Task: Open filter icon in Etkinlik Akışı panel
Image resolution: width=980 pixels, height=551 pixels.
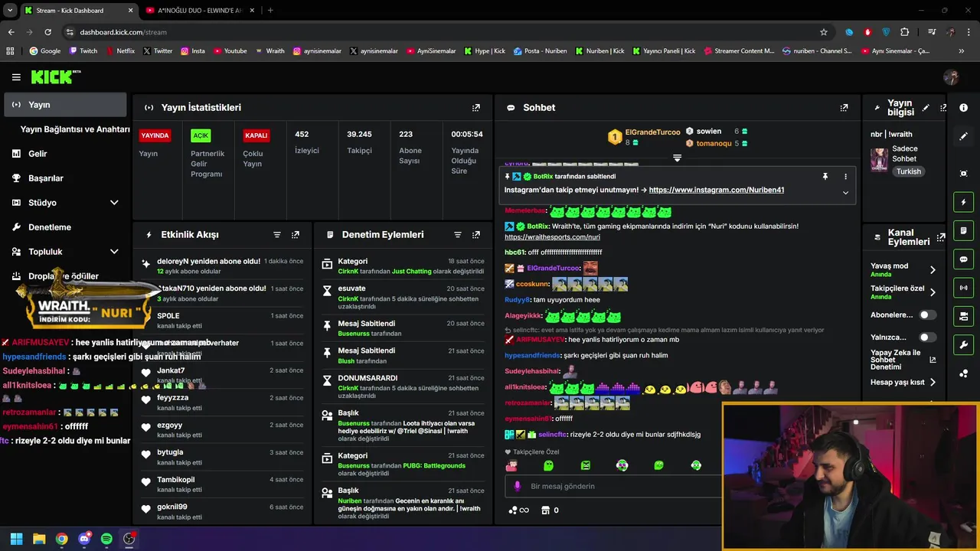Action: (277, 235)
